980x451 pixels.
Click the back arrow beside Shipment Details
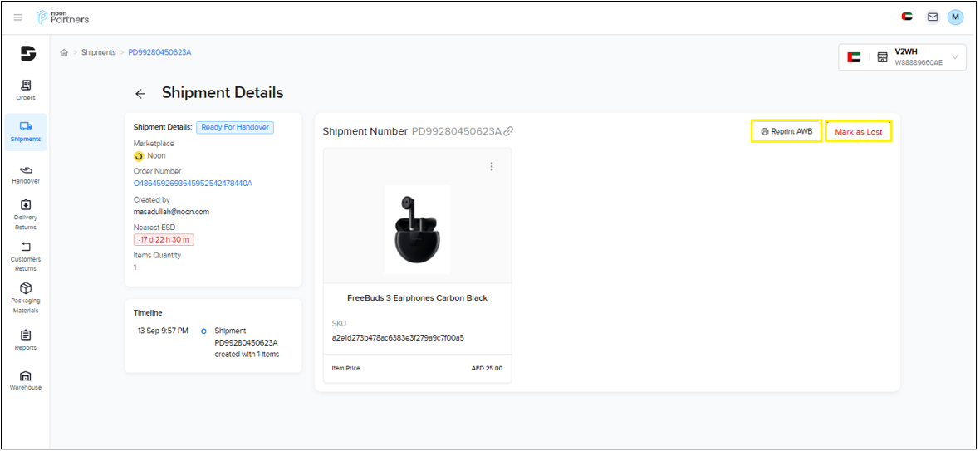[140, 94]
